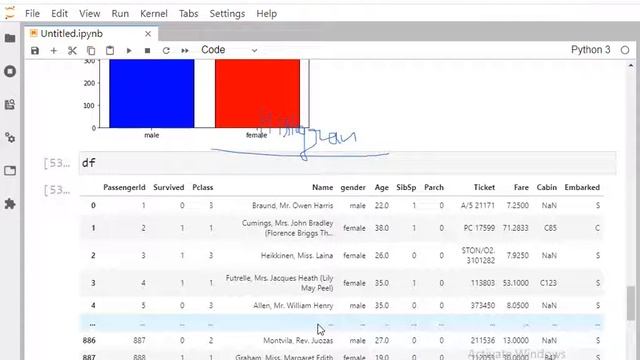Click the ticket value A/5 21171
Image resolution: width=640 pixels, height=360 pixels.
(x=478, y=205)
